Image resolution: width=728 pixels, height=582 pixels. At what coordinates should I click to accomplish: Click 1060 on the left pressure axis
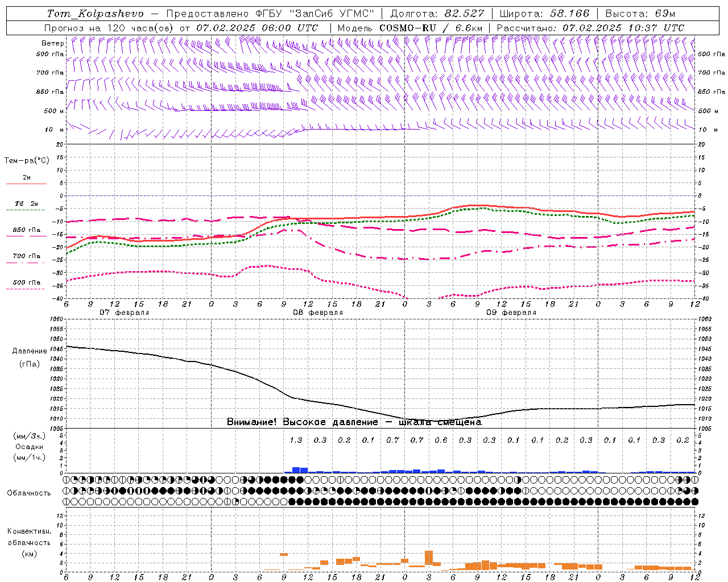[57, 319]
